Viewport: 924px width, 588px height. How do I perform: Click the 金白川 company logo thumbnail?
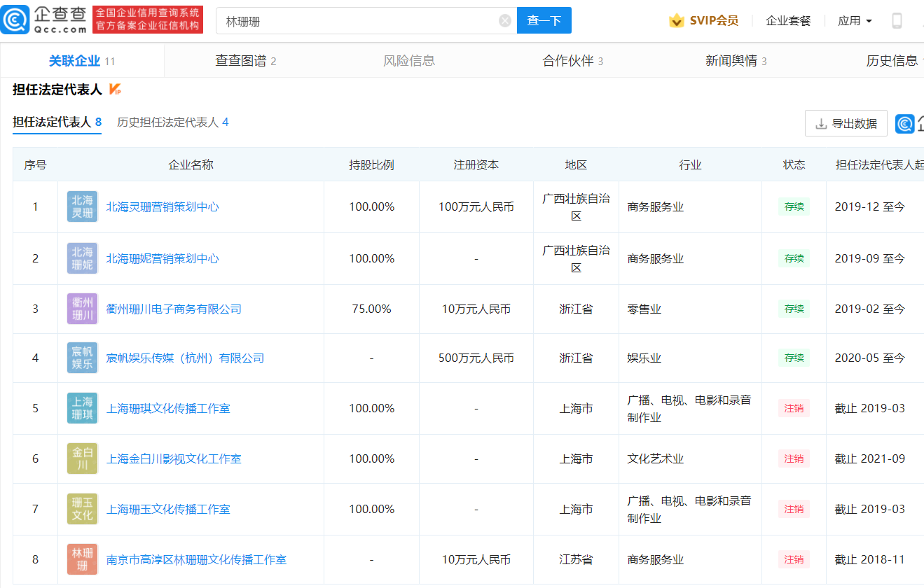(83, 458)
